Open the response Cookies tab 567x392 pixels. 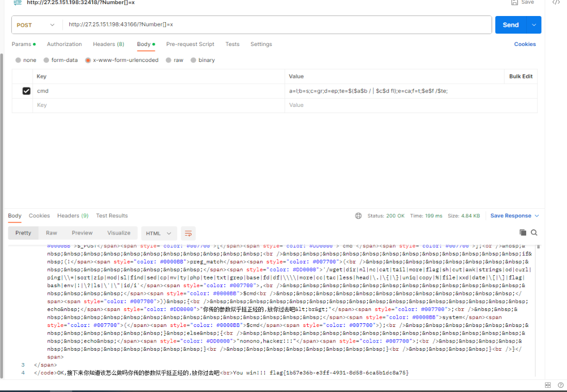[x=39, y=215]
